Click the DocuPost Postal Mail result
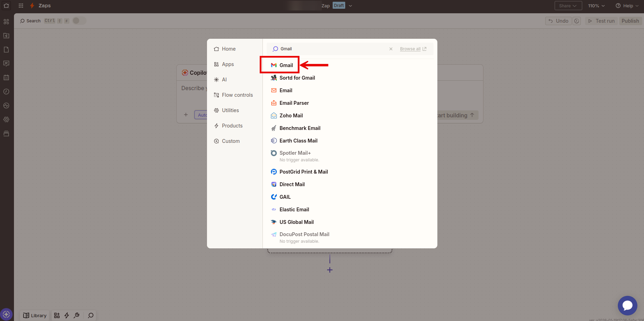644x321 pixels. click(x=350, y=238)
